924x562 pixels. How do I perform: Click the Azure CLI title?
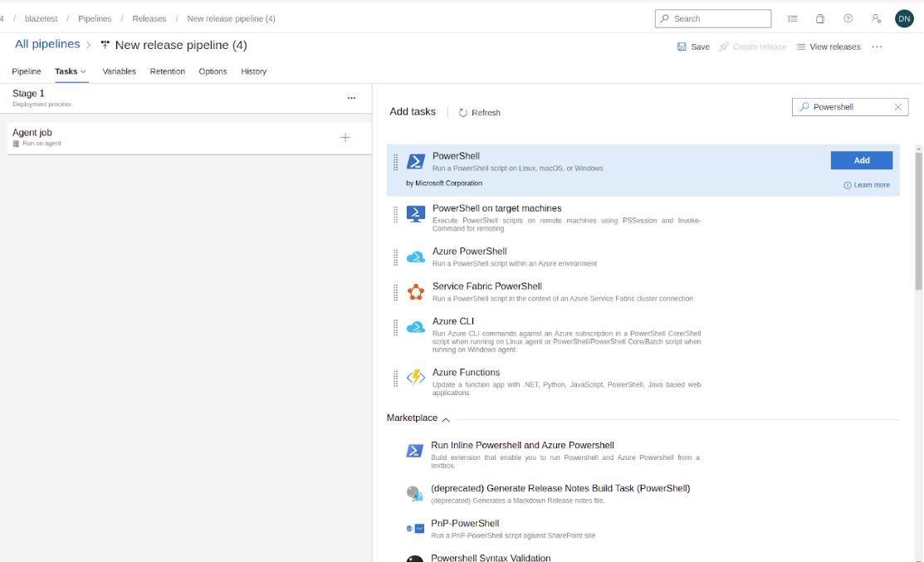(x=453, y=321)
